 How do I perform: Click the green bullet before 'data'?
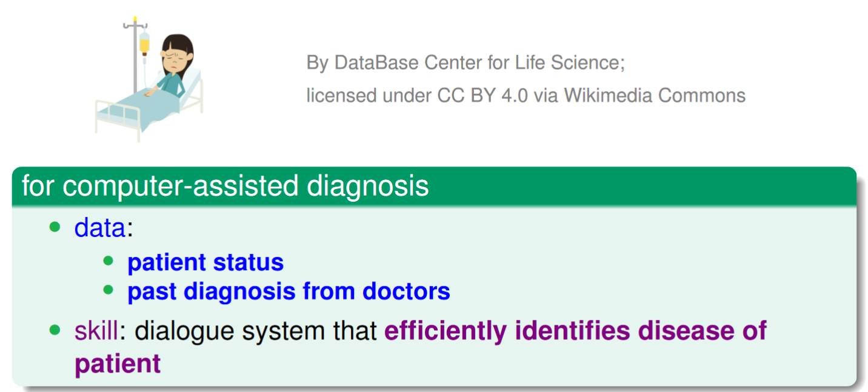click(x=56, y=228)
